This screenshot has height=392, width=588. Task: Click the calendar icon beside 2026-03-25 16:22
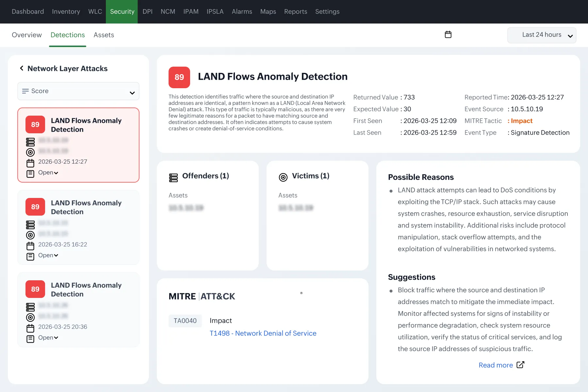[x=30, y=246]
